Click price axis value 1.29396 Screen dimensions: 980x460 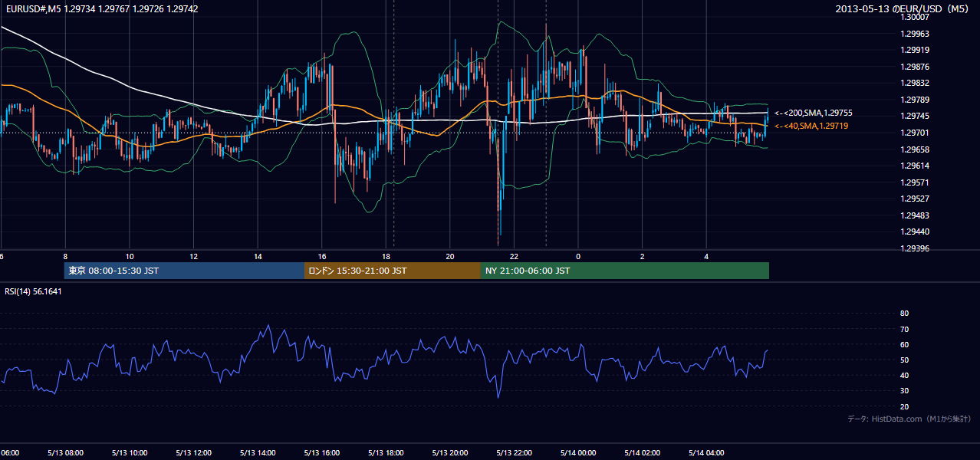(914, 248)
